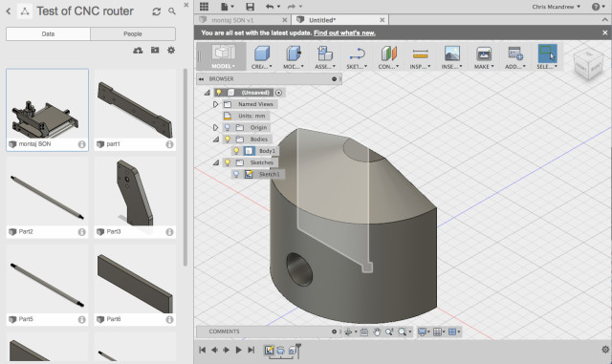Click Find out what's new link
The height and width of the screenshot is (364, 612).
click(x=344, y=32)
